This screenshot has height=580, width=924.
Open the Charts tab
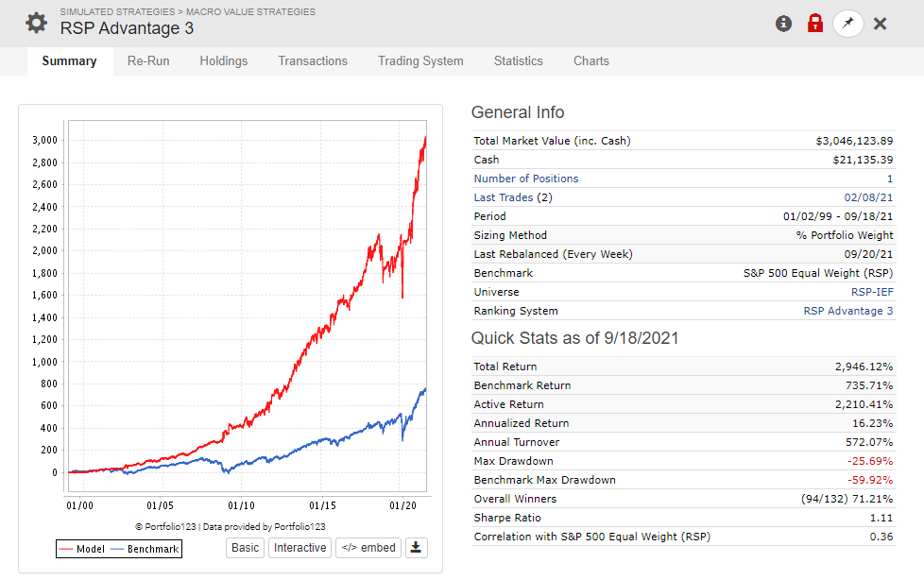[x=591, y=60]
